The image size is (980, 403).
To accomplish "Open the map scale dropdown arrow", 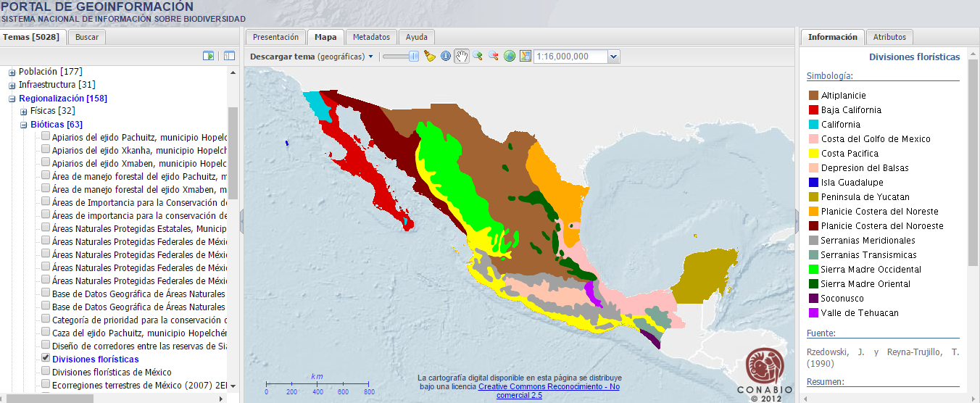I will pyautogui.click(x=613, y=56).
